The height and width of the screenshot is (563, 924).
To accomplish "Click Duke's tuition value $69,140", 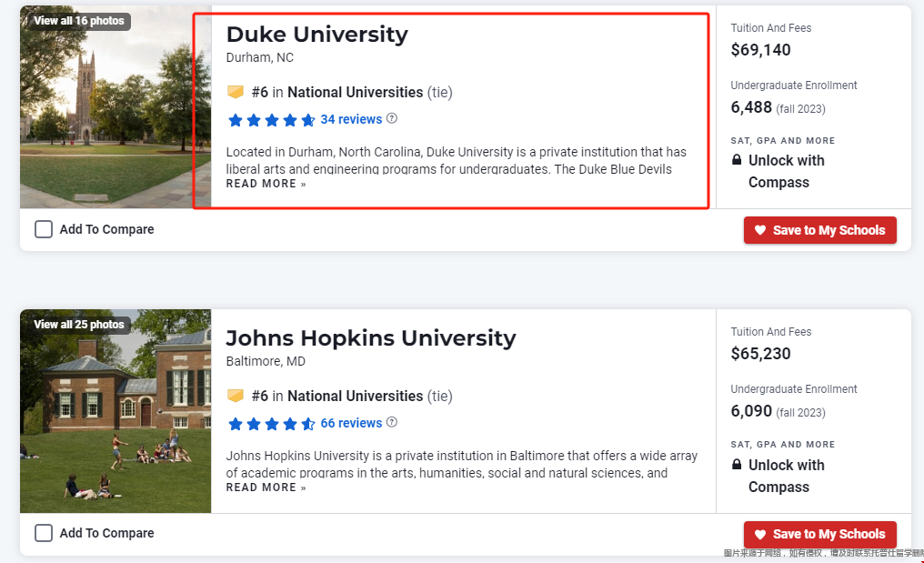I will click(x=761, y=50).
